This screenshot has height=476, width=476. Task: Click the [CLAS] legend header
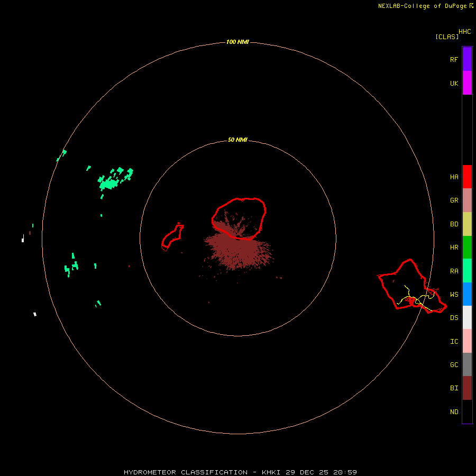point(447,36)
